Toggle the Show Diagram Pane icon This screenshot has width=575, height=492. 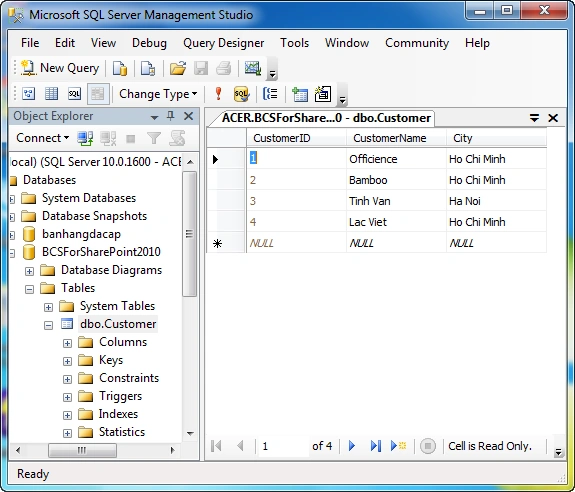(29, 94)
